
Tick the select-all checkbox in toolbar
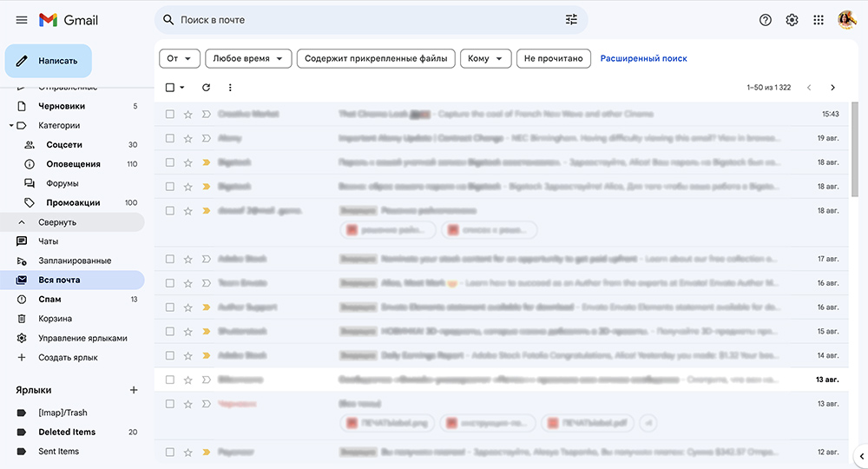(170, 88)
